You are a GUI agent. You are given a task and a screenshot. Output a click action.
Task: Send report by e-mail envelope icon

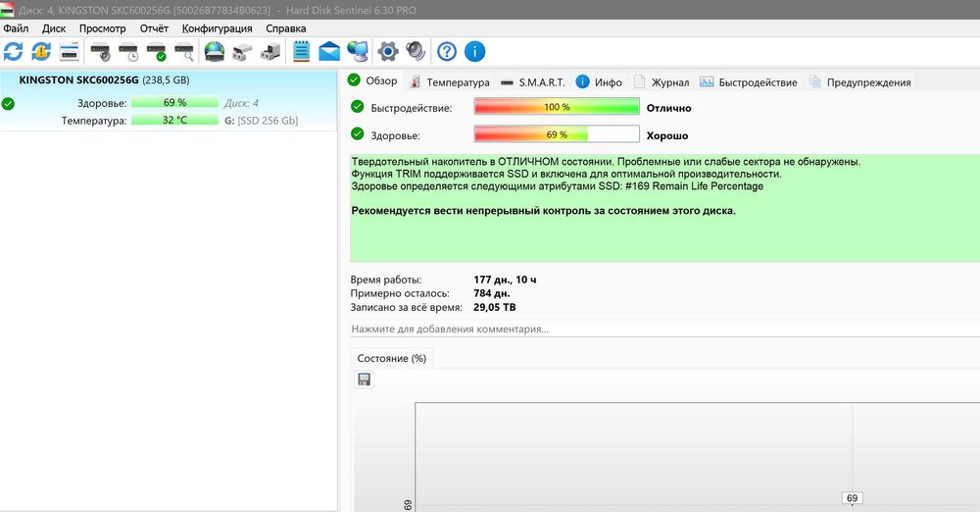tap(329, 51)
